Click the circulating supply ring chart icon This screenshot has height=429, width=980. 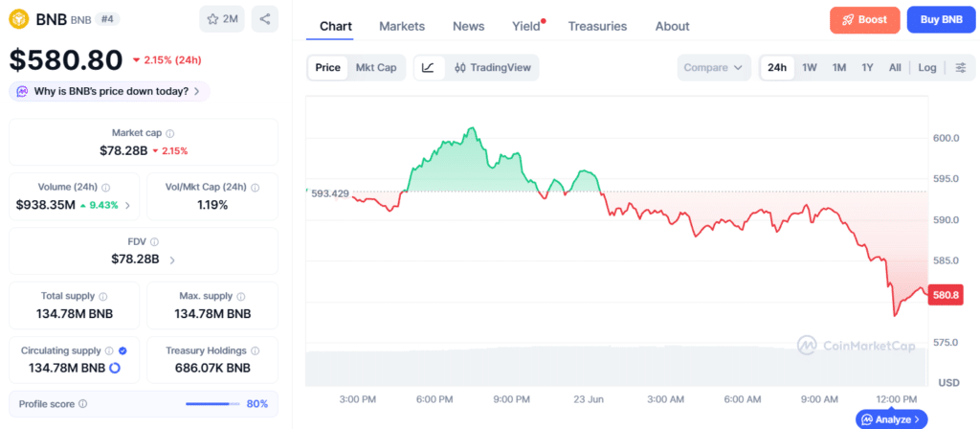click(115, 368)
